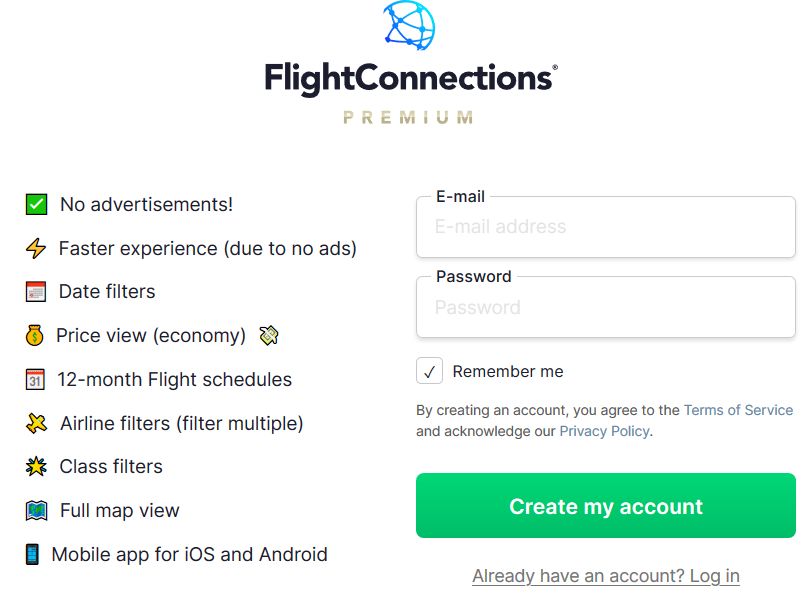Click the money bag Price view icon
The height and width of the screenshot is (594, 807).
click(34, 335)
